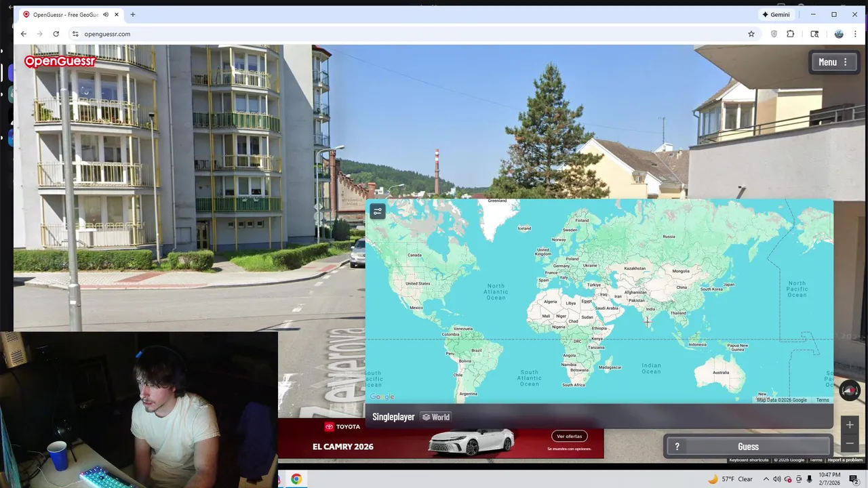Click the openguessr.com address bar

click(x=414, y=34)
